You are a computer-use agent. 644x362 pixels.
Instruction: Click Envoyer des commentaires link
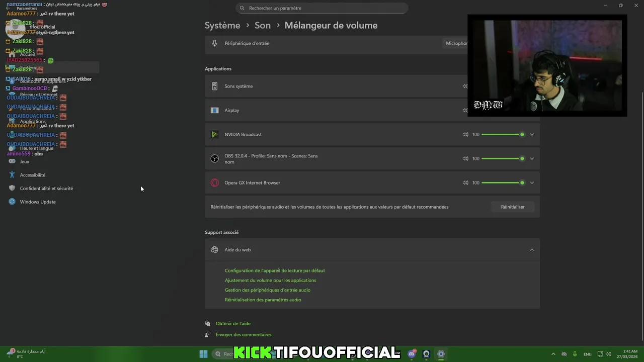244,334
